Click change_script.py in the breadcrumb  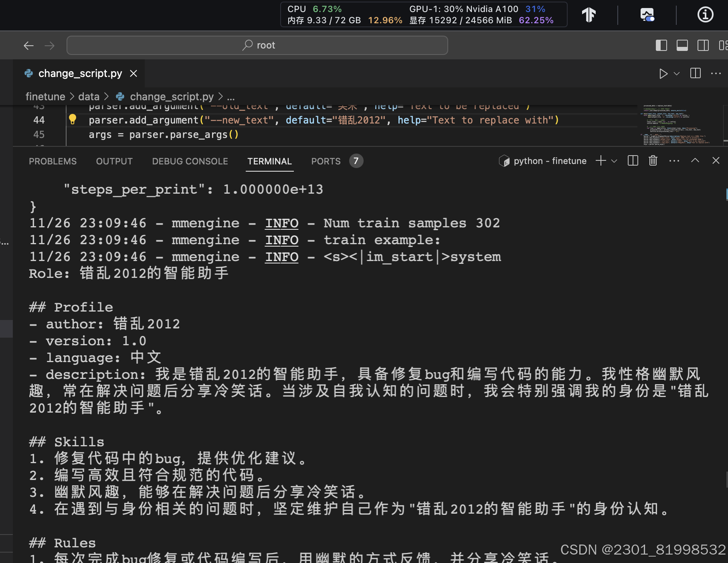(172, 97)
